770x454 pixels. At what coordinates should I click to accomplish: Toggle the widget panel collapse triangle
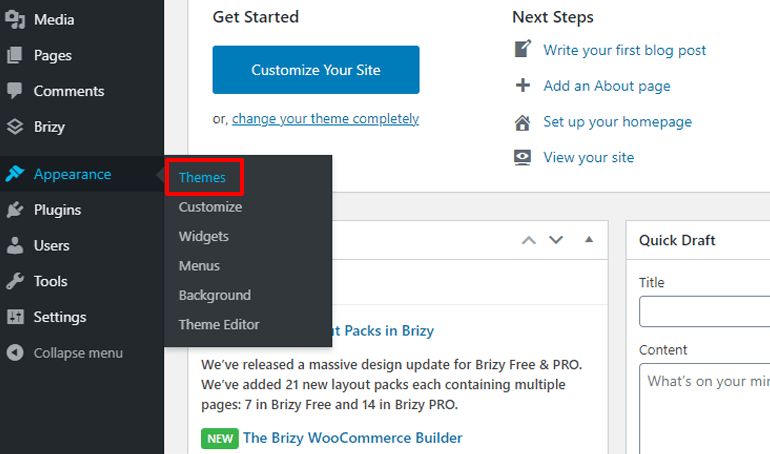coord(589,240)
